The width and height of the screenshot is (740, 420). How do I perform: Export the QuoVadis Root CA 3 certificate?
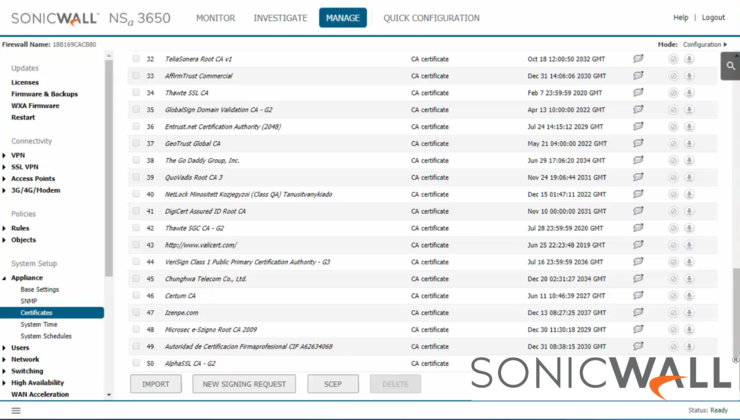pos(689,177)
